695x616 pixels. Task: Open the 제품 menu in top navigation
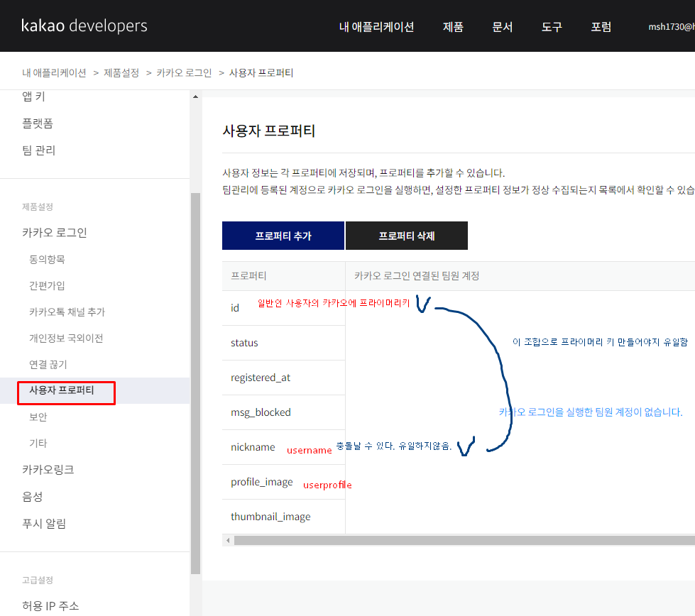click(x=453, y=26)
